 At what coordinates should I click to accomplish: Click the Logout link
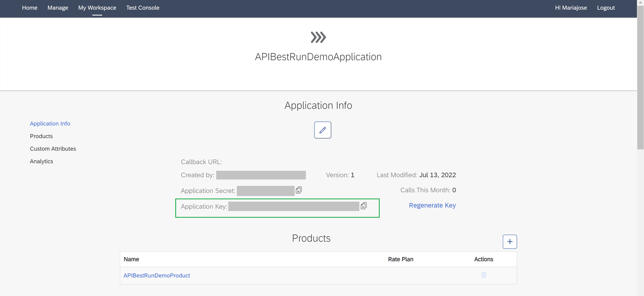(x=606, y=8)
